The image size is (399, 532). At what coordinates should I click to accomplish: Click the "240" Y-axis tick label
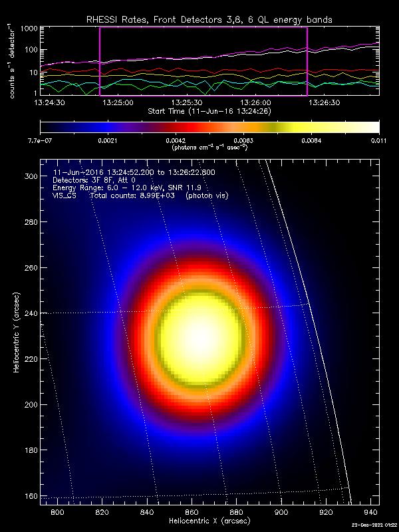tap(32, 313)
